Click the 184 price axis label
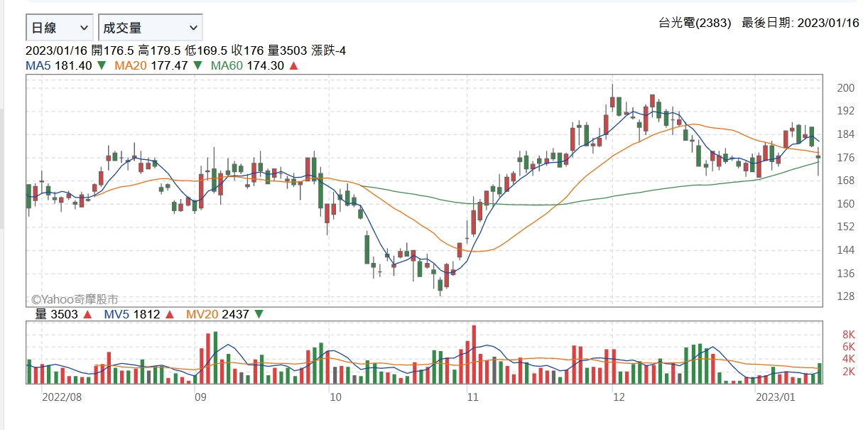The image size is (868, 430). pyautogui.click(x=846, y=134)
